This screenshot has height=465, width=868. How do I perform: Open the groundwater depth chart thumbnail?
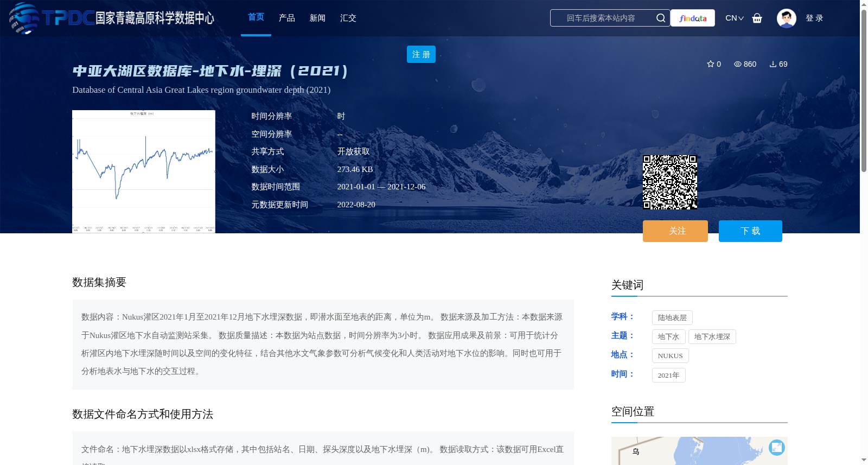point(144,171)
